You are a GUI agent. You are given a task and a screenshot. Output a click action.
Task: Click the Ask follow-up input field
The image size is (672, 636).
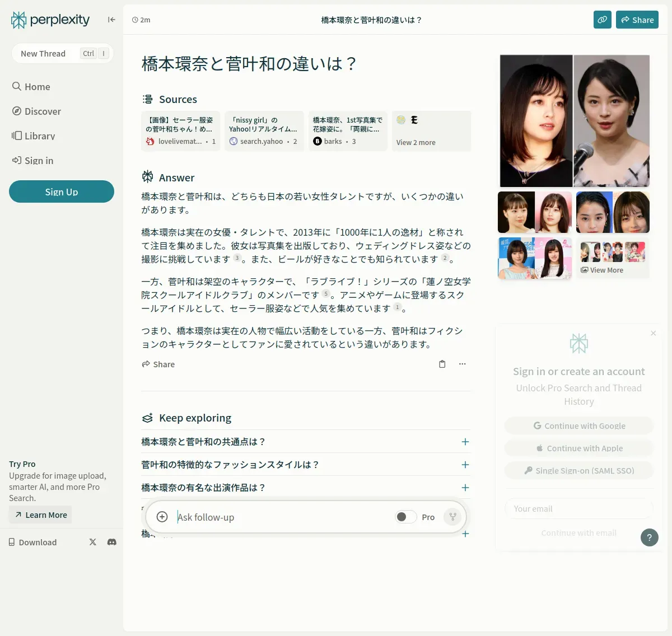pyautogui.click(x=283, y=517)
